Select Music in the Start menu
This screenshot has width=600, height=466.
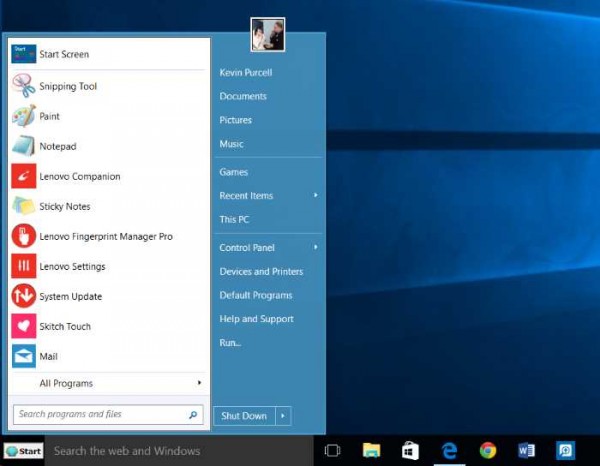[232, 144]
